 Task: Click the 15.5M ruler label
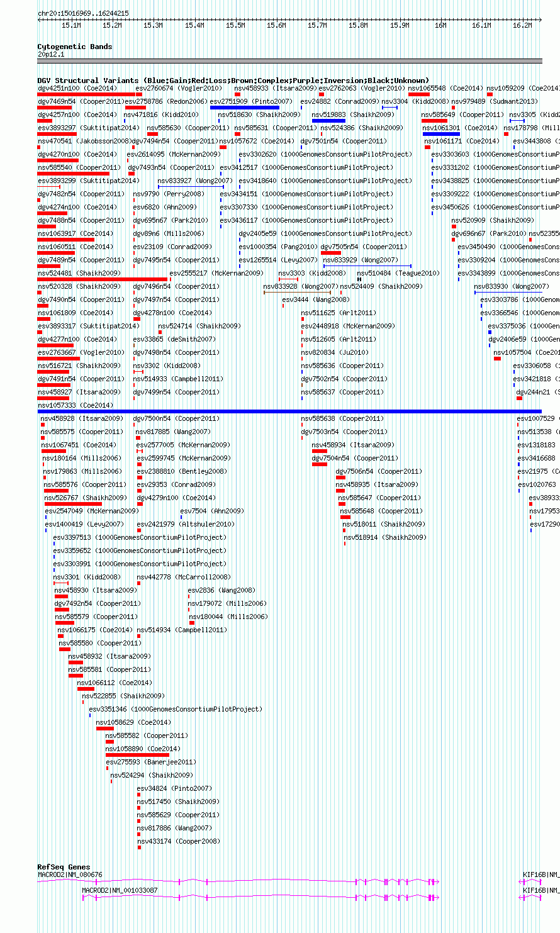point(235,25)
